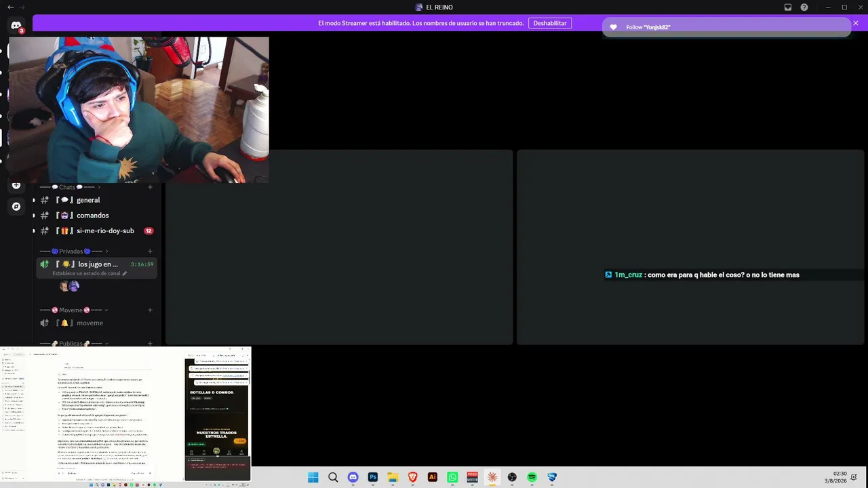868x488 pixels.
Task: Create a channel in Publicas category
Action: [x=150, y=344]
